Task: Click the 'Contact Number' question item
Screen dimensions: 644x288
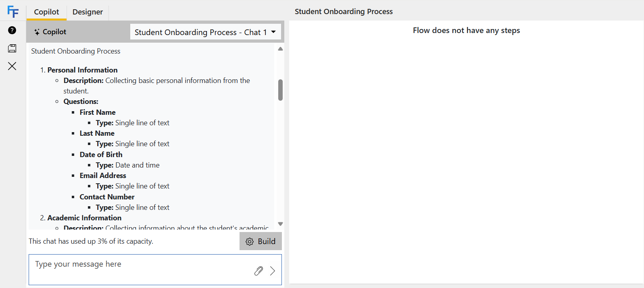Action: 107,197
